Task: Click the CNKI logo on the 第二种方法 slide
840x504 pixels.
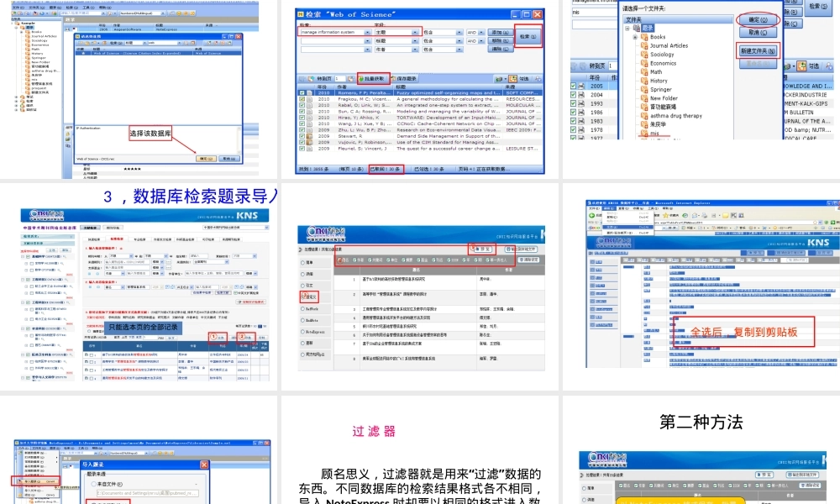Action: tap(607, 459)
